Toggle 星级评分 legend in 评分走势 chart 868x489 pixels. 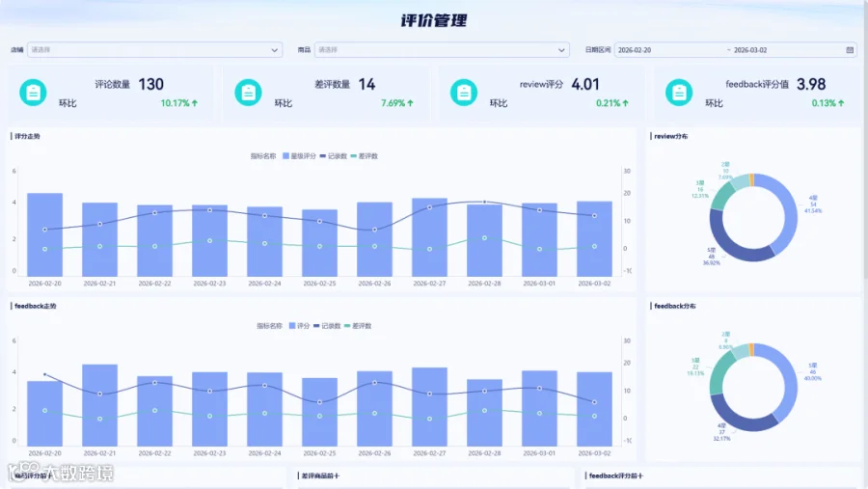coord(299,156)
